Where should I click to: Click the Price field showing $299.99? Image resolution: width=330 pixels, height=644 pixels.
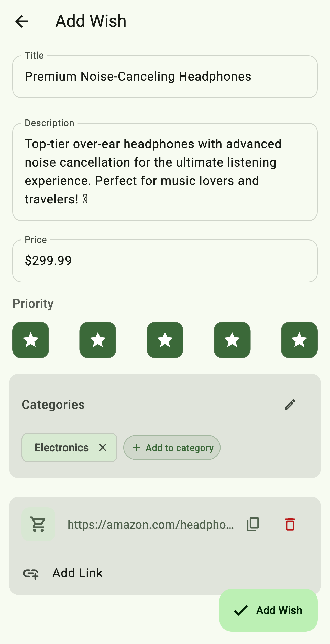pyautogui.click(x=165, y=261)
